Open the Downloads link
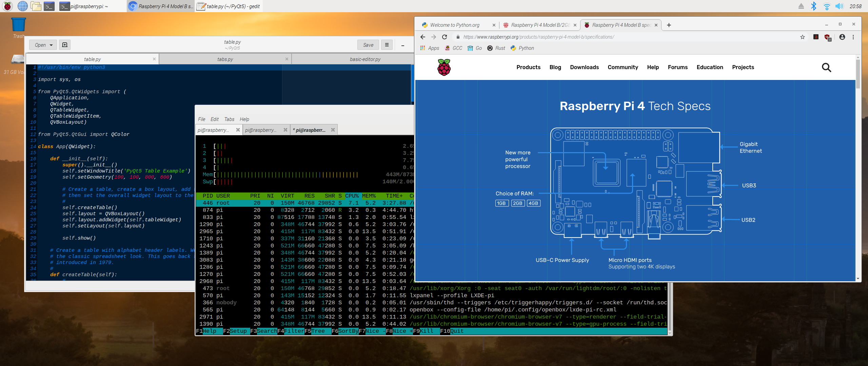Viewport: 868px width, 366px height. tap(584, 67)
